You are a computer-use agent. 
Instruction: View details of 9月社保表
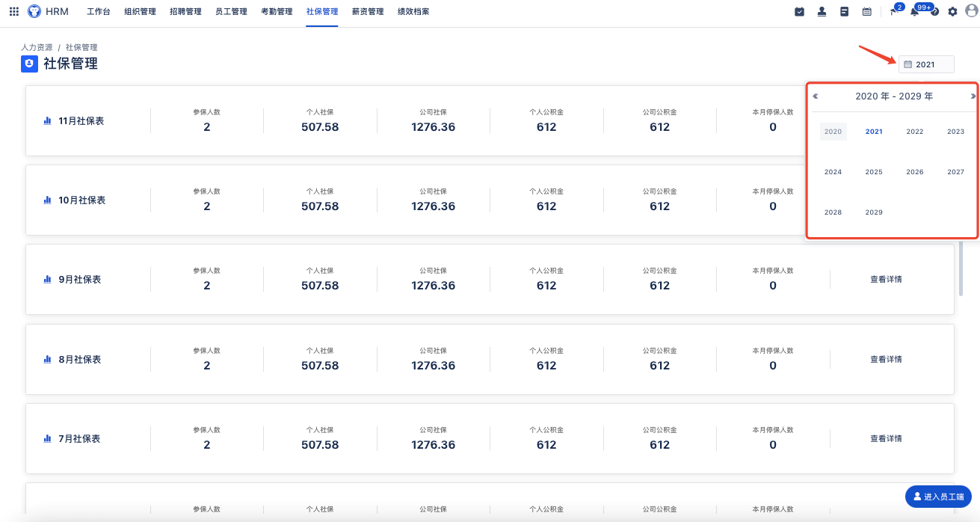click(886, 280)
